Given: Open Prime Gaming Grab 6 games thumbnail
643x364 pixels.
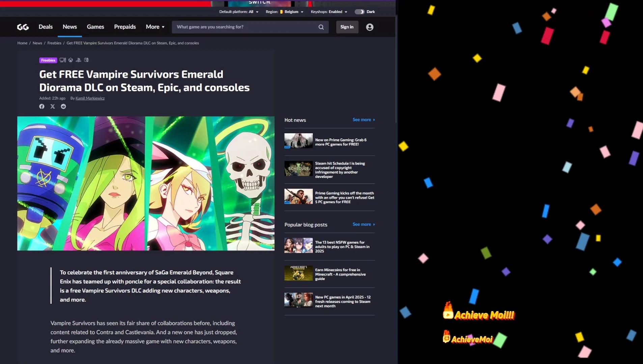Looking at the screenshot, I should [x=299, y=141].
